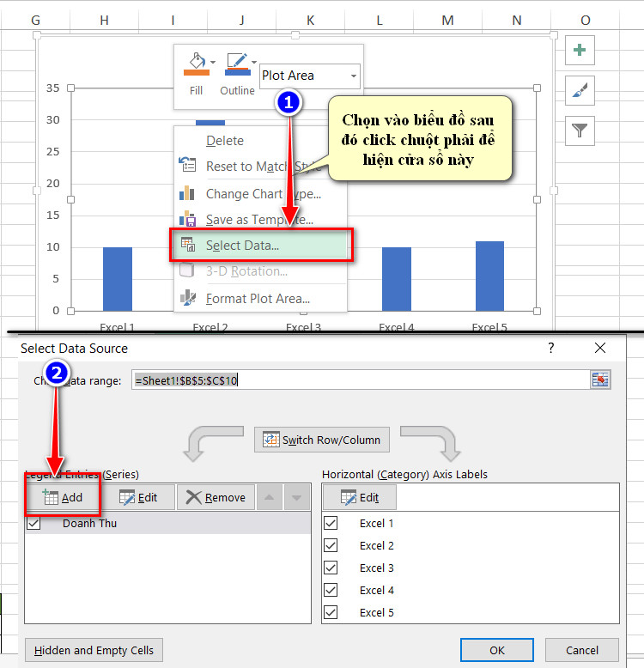Click the Outline pen icon
644x668 pixels.
point(237,64)
